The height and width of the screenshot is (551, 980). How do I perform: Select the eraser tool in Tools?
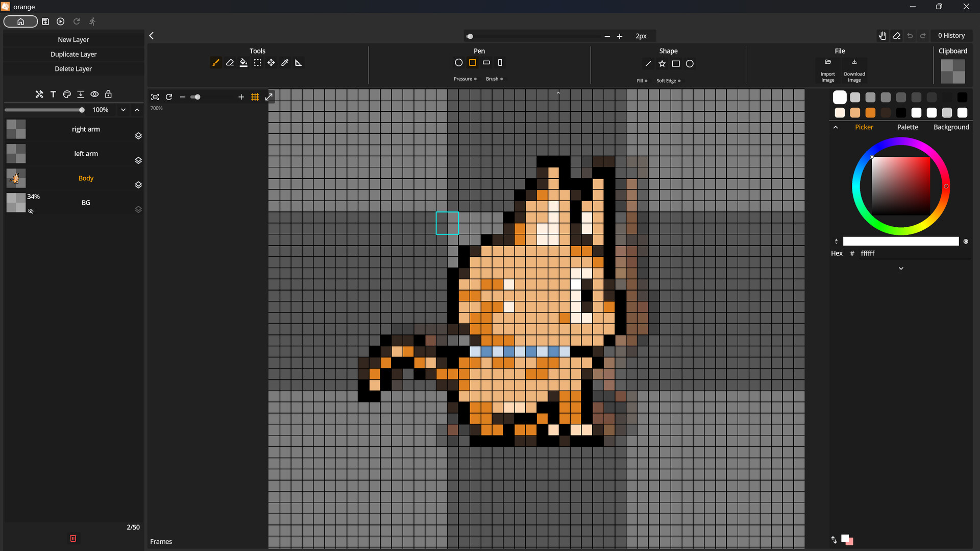coord(230,63)
